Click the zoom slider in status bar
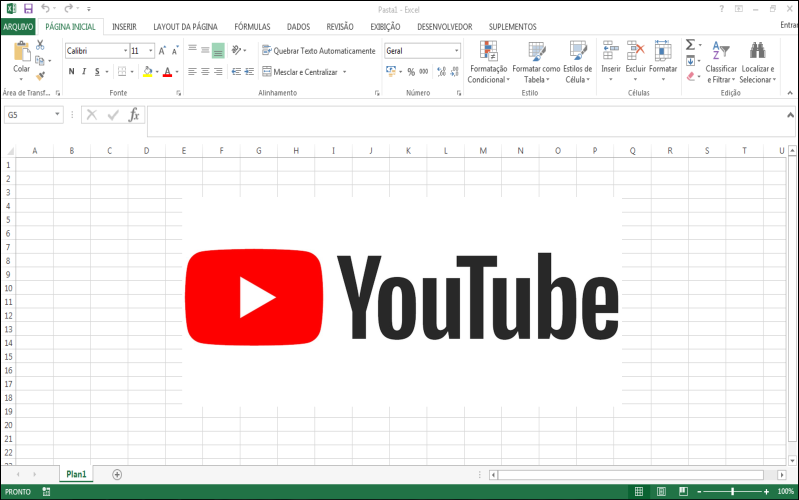 click(733, 492)
